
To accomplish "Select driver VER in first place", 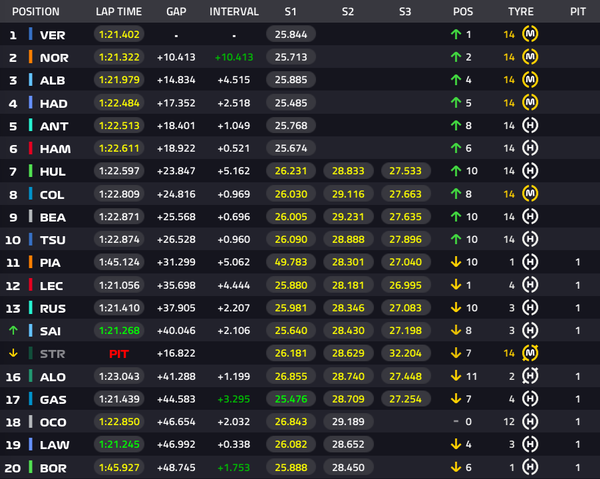I will click(52, 35).
